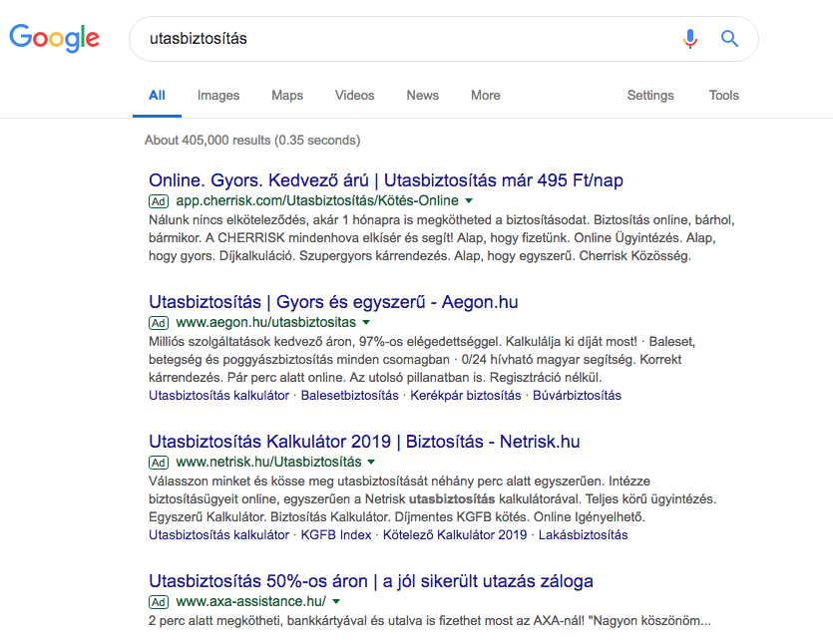The width and height of the screenshot is (833, 644).
Task: Click Ad badge beside www.netrisk.hu
Action: [x=159, y=463]
